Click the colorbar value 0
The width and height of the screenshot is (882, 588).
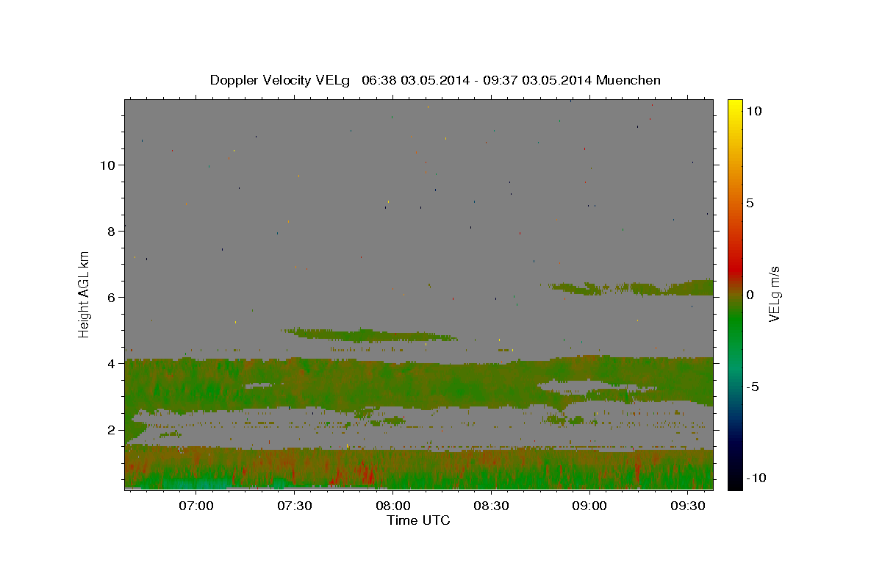(750, 295)
